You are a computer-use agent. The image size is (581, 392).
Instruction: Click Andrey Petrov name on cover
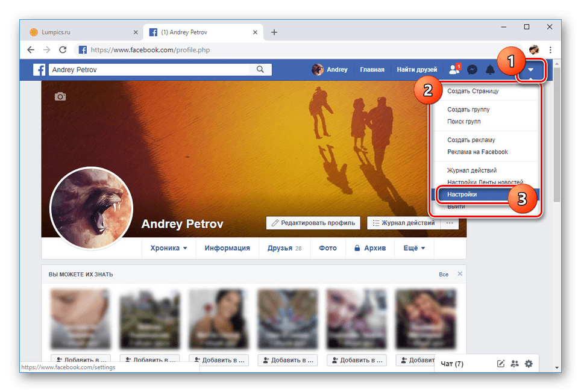point(182,224)
